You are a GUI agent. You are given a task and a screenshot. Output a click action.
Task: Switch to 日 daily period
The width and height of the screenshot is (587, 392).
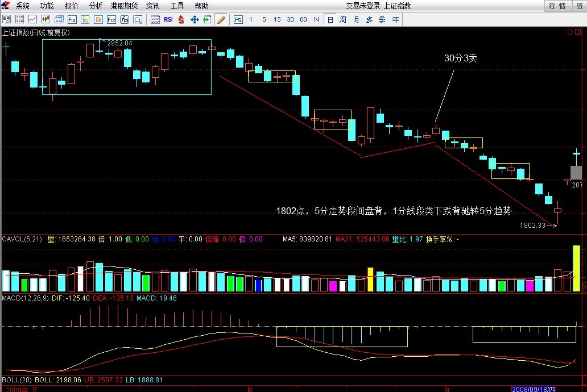point(330,19)
